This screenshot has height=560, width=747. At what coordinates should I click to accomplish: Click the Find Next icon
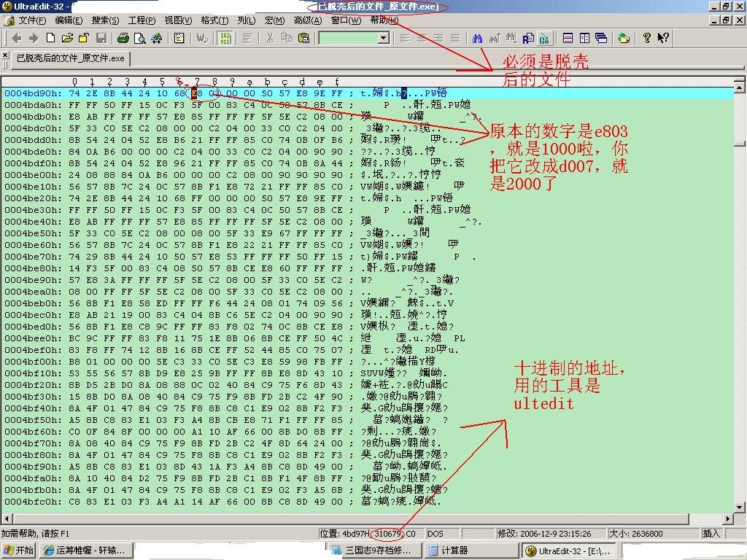(511, 38)
